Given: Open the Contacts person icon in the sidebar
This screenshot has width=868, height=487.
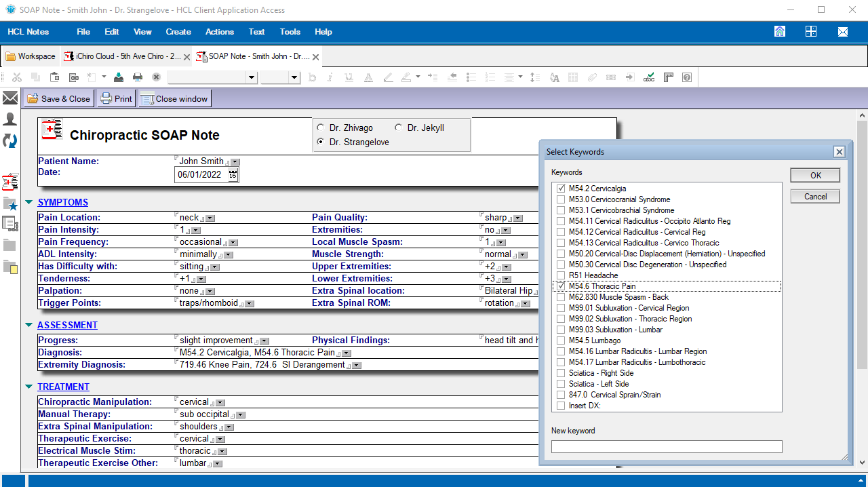Looking at the screenshot, I should 10,119.
